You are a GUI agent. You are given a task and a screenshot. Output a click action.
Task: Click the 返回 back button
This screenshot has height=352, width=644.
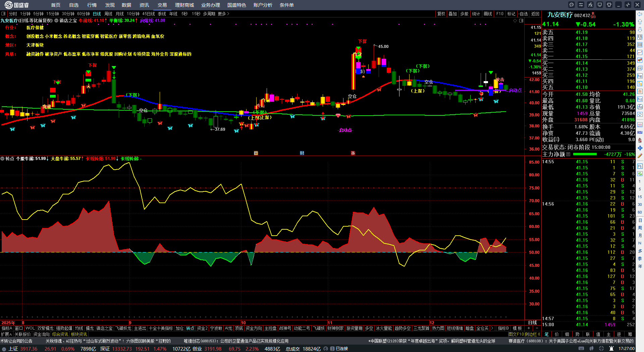point(535,14)
